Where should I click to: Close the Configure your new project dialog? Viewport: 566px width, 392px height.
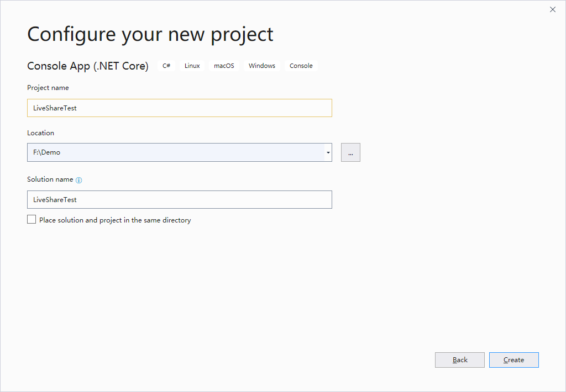pyautogui.click(x=553, y=9)
